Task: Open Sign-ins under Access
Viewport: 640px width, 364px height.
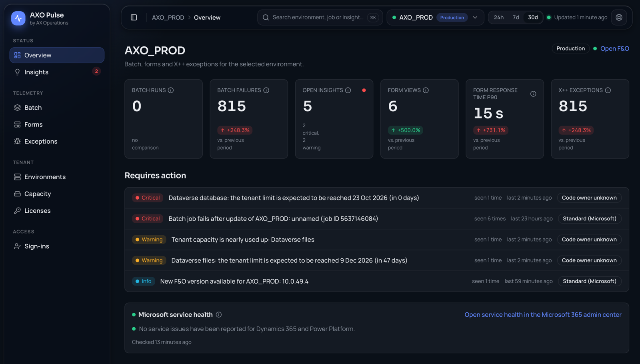Action: click(x=57, y=246)
